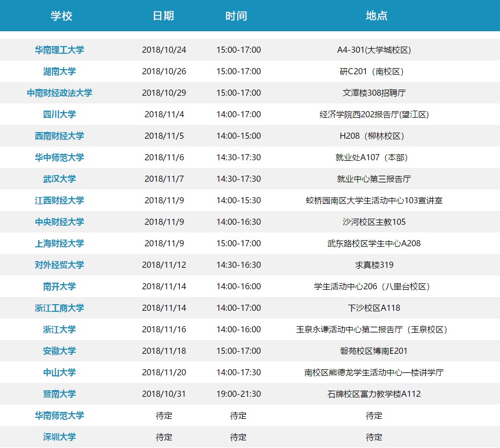
Task: Select the location 沙河校区主教105
Action: [x=374, y=222]
